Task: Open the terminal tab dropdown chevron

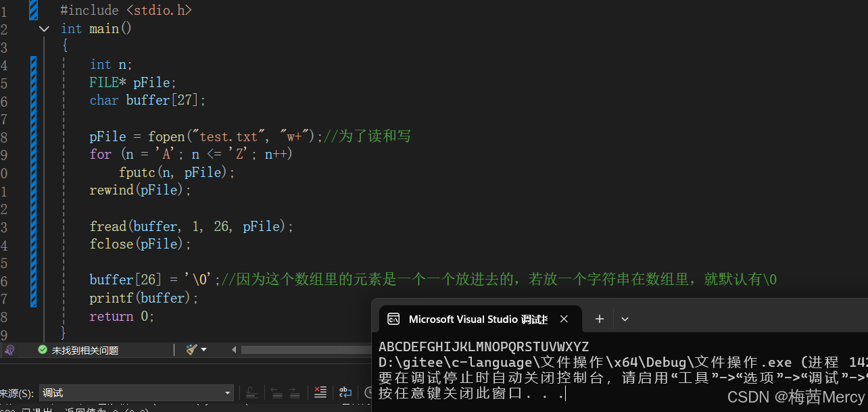Action: (625, 319)
